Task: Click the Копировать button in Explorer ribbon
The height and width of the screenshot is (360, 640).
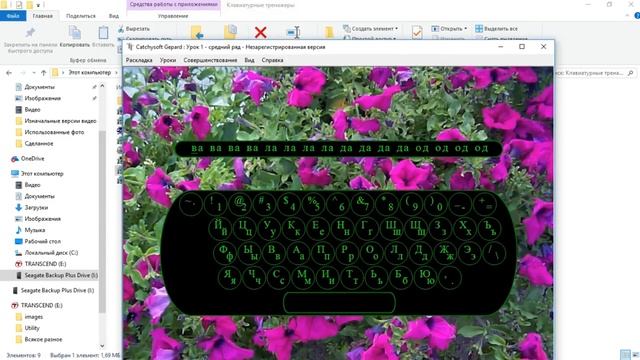Action: click(75, 37)
